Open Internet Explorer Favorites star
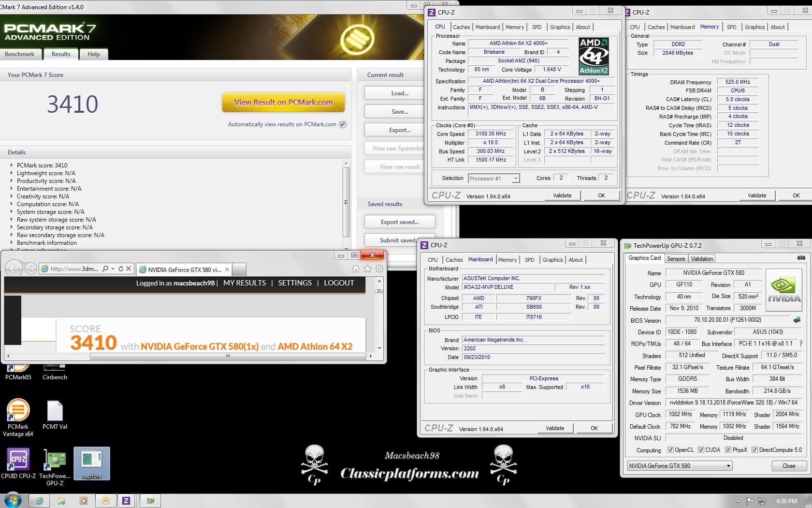The width and height of the screenshot is (812, 508). (367, 269)
